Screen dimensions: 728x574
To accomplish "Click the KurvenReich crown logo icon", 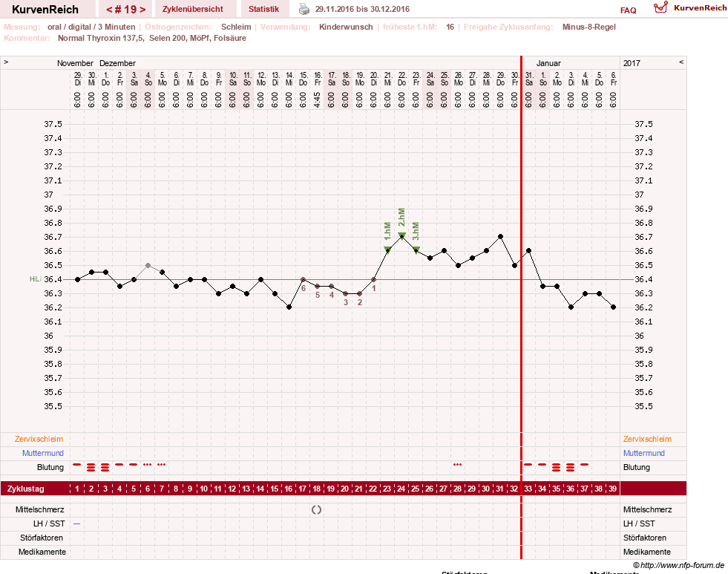I will coord(660,7).
